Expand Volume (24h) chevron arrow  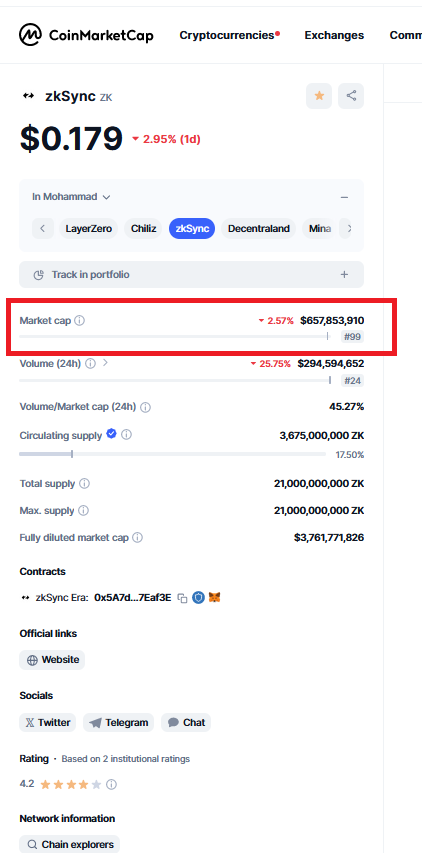coord(105,362)
